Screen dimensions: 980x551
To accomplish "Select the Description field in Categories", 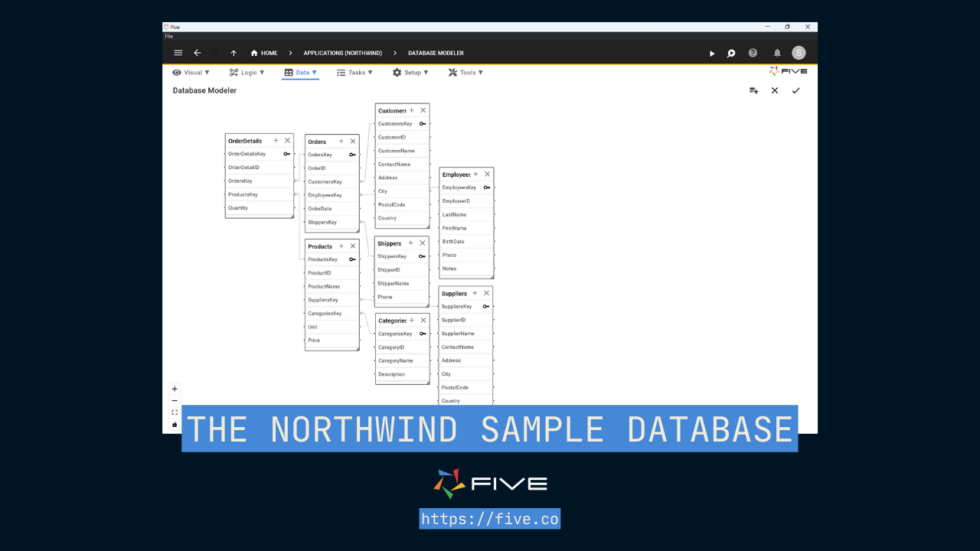I will 402,374.
